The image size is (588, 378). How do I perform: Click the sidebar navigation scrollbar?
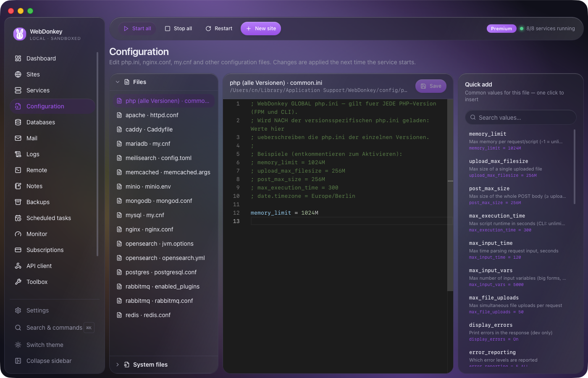[x=97, y=154]
